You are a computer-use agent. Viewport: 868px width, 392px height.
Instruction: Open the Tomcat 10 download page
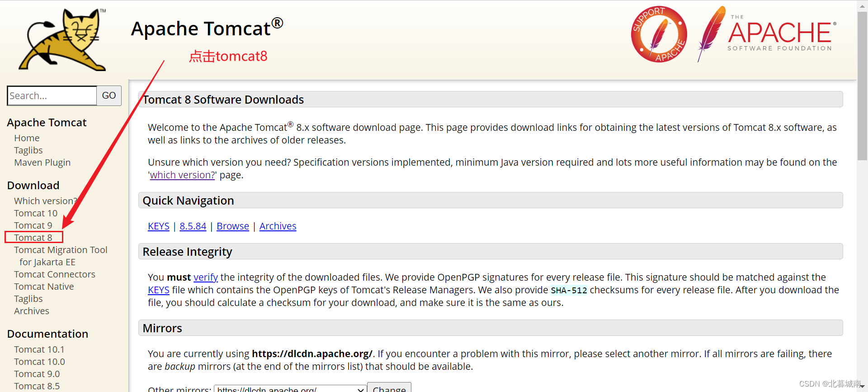tap(36, 213)
